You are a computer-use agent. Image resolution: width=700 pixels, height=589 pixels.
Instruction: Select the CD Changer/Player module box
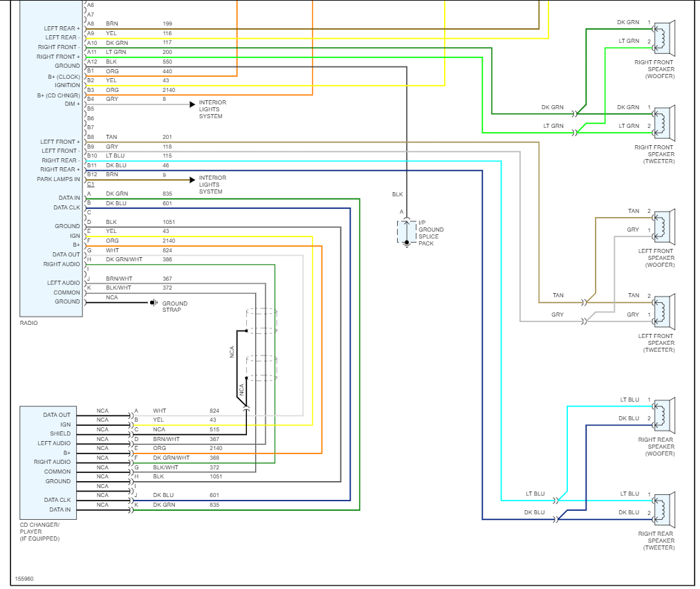[x=48, y=462]
